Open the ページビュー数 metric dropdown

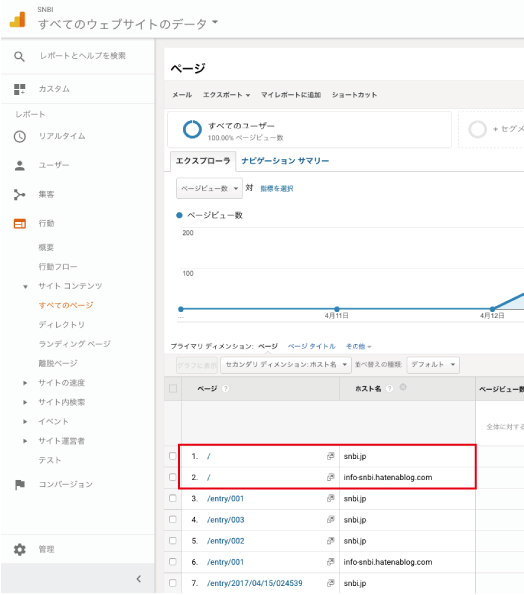click(x=209, y=189)
